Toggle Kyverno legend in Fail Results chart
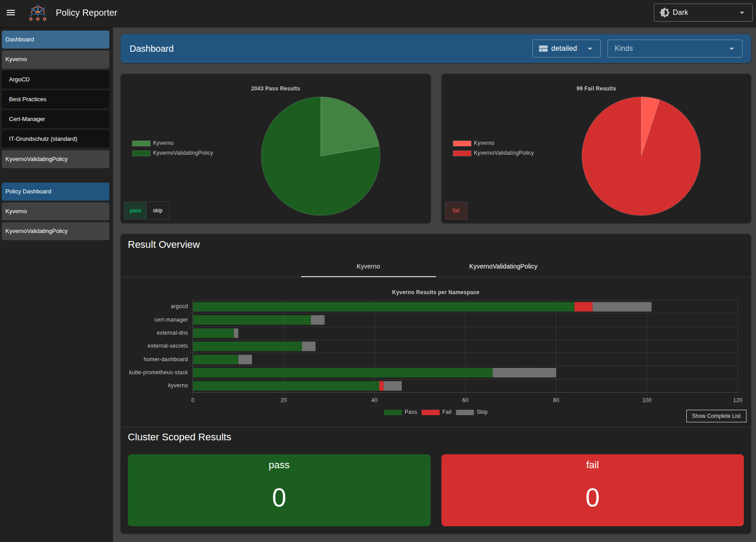This screenshot has width=756, height=542. (x=474, y=143)
